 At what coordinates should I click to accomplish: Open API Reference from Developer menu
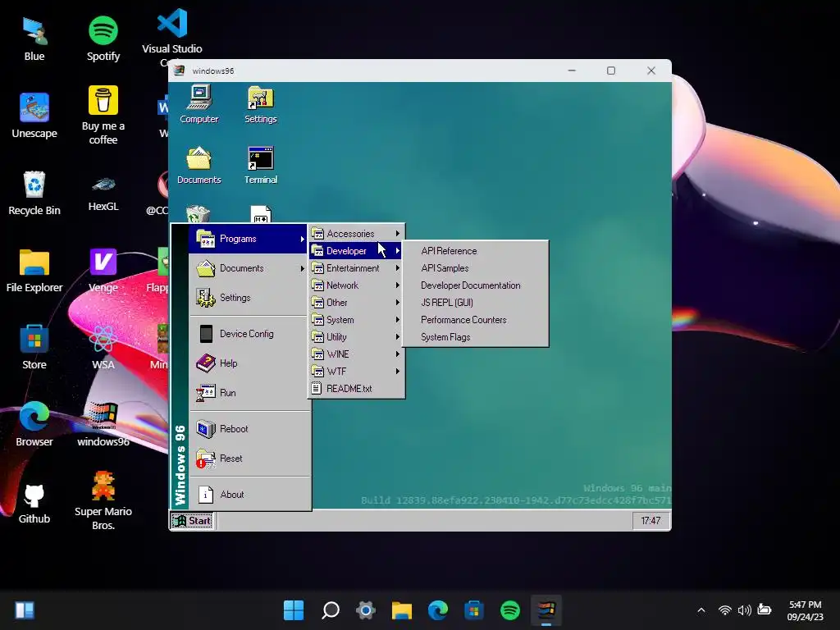pyautogui.click(x=476, y=251)
